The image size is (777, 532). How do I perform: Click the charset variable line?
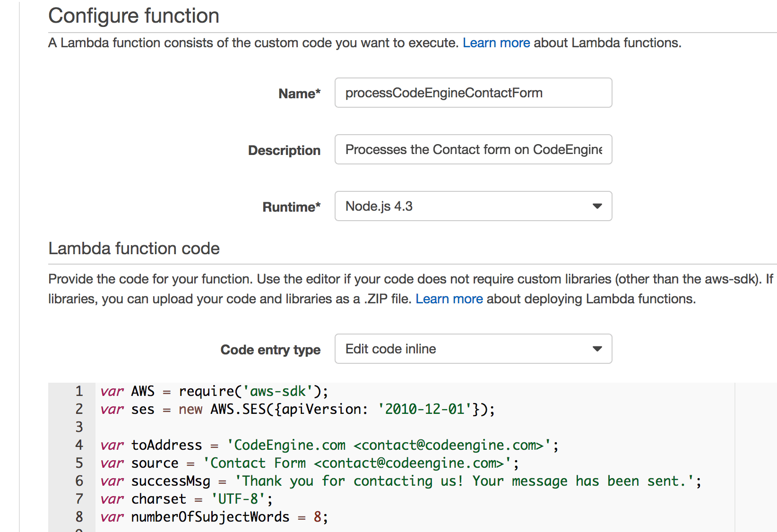[187, 499]
